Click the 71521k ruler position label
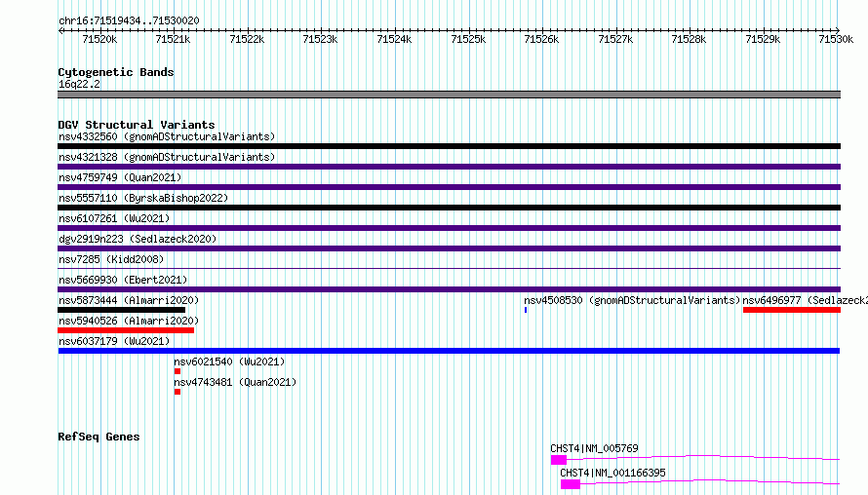Screen dimensions: 868x495 pos(173,39)
